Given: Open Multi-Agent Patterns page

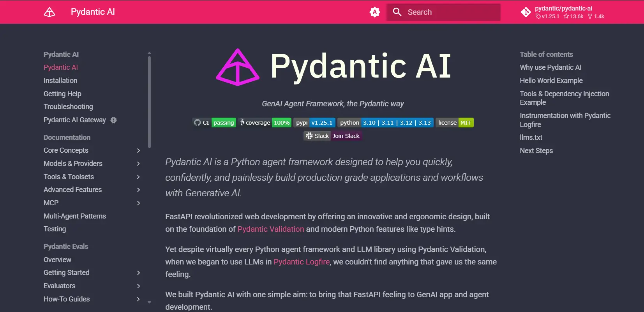Looking at the screenshot, I should (75, 216).
